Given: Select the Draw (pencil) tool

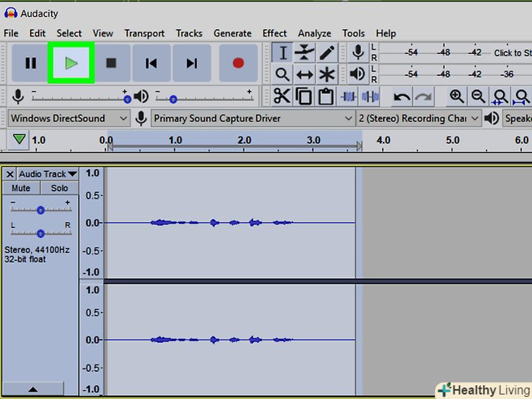Looking at the screenshot, I should coord(327,53).
